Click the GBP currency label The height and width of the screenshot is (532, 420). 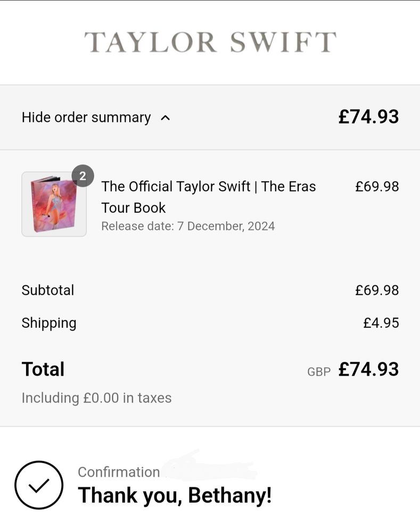pos(319,372)
